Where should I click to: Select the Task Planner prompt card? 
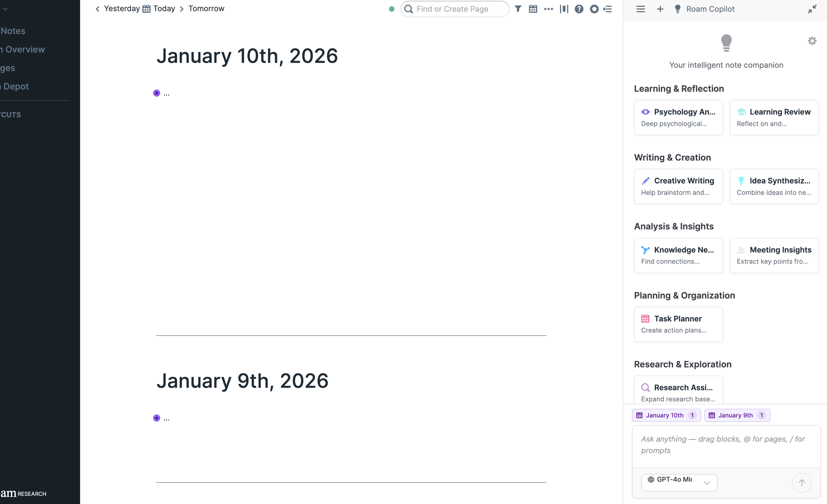678,324
